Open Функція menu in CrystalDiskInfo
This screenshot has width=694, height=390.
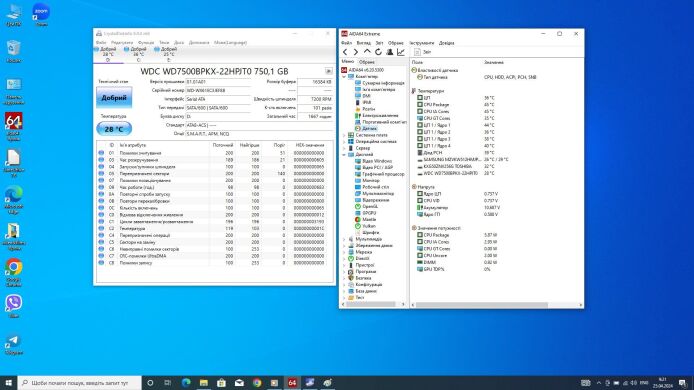pos(146,42)
